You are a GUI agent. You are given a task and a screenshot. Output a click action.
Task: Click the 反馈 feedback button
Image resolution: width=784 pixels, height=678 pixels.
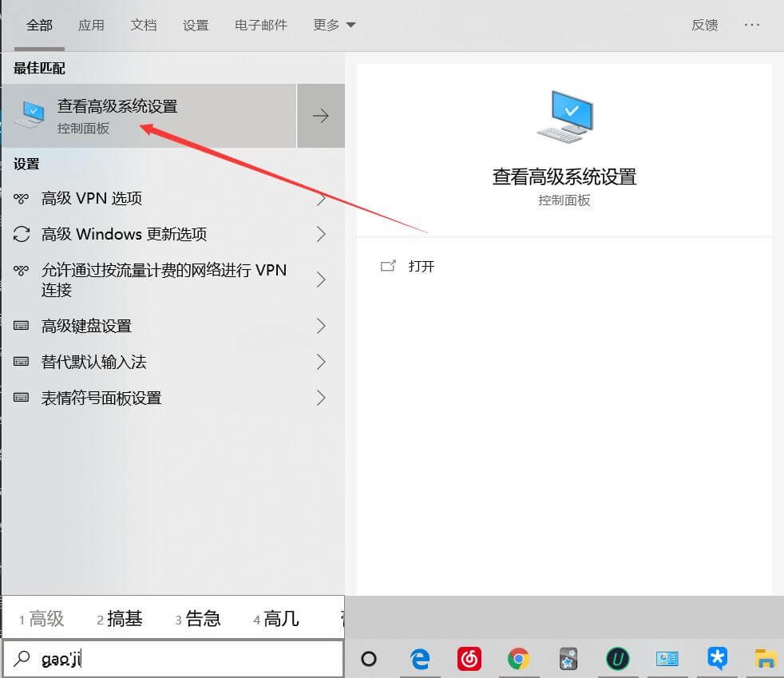pos(704,25)
